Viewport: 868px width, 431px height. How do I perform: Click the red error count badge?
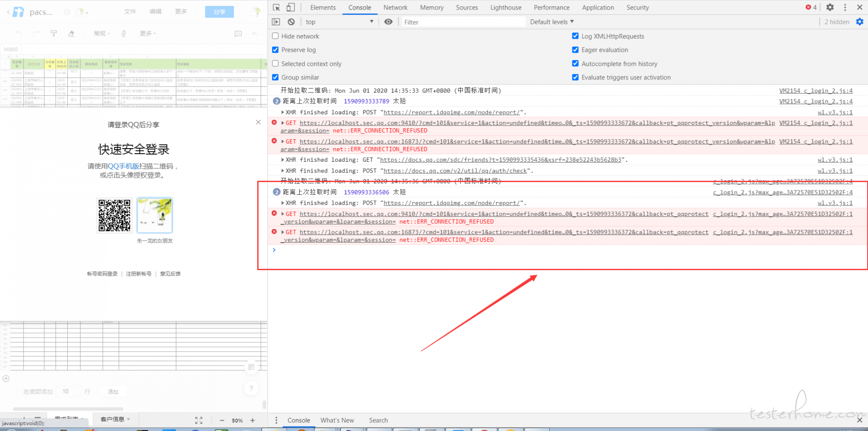pos(811,7)
